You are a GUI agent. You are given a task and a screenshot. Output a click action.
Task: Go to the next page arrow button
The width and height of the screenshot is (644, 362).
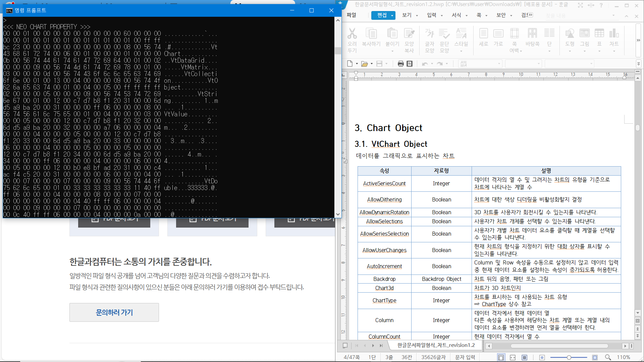tap(373, 346)
